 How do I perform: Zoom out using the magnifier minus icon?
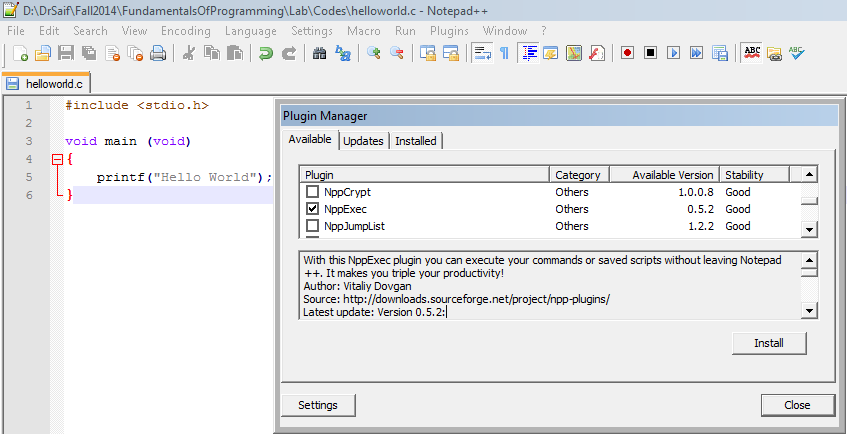coord(396,53)
